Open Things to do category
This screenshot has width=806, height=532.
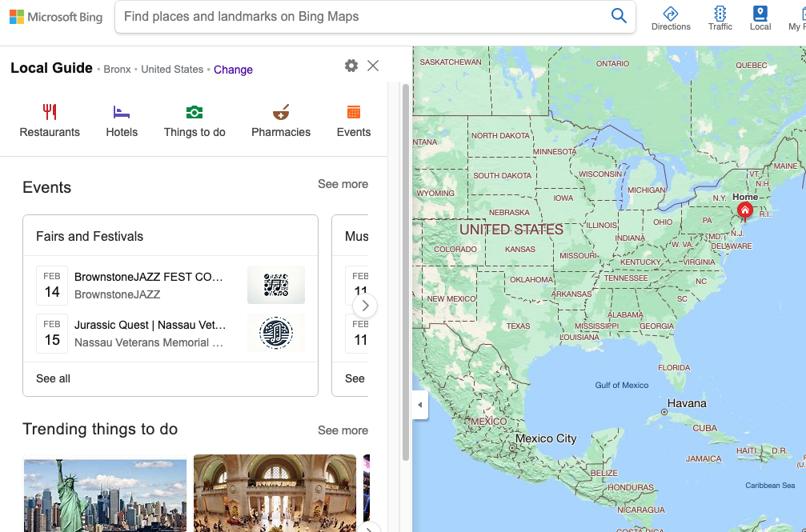coord(194,114)
